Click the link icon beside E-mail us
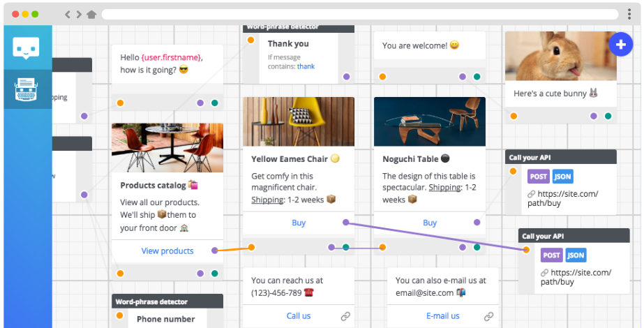The image size is (644, 328). 488,316
